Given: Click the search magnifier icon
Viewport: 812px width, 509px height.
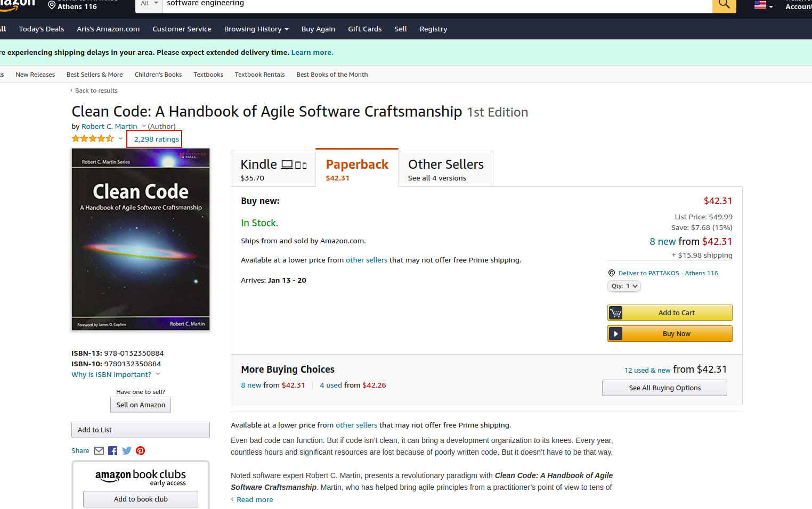Looking at the screenshot, I should click(x=724, y=4).
